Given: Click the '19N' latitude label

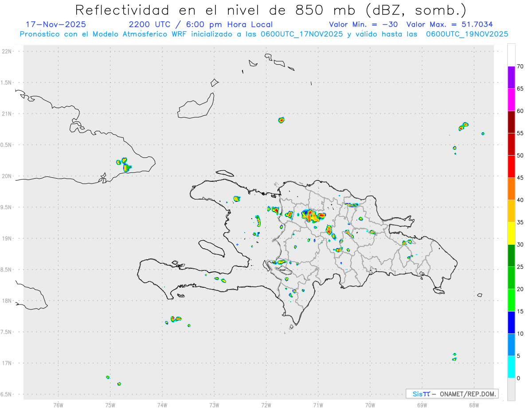Looking at the screenshot, I should tap(7, 239).
